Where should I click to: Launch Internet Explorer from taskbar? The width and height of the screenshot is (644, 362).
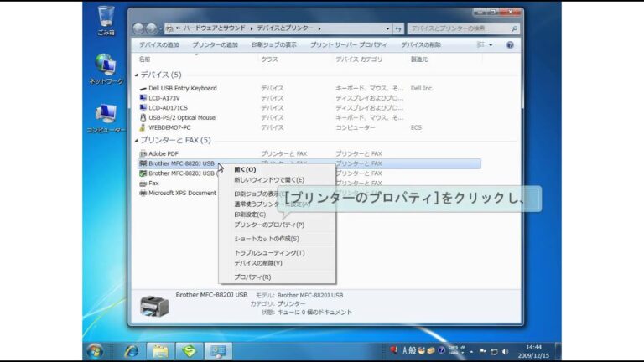[x=132, y=351]
